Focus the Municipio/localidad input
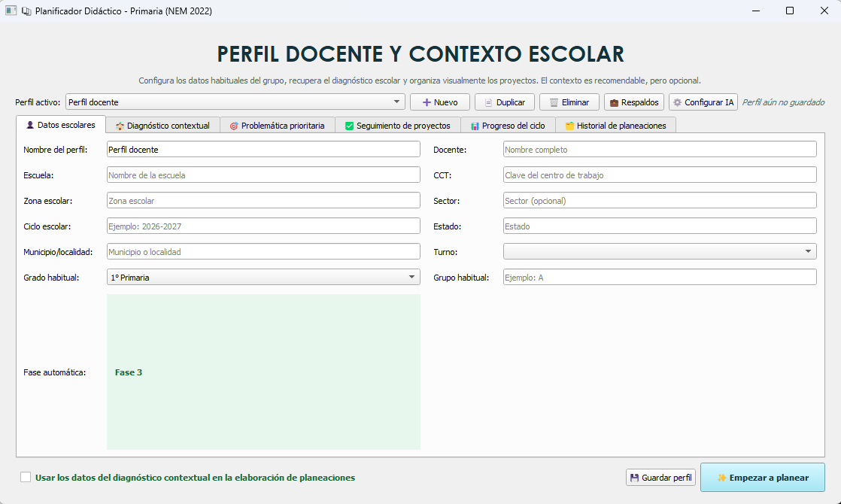 pyautogui.click(x=263, y=251)
